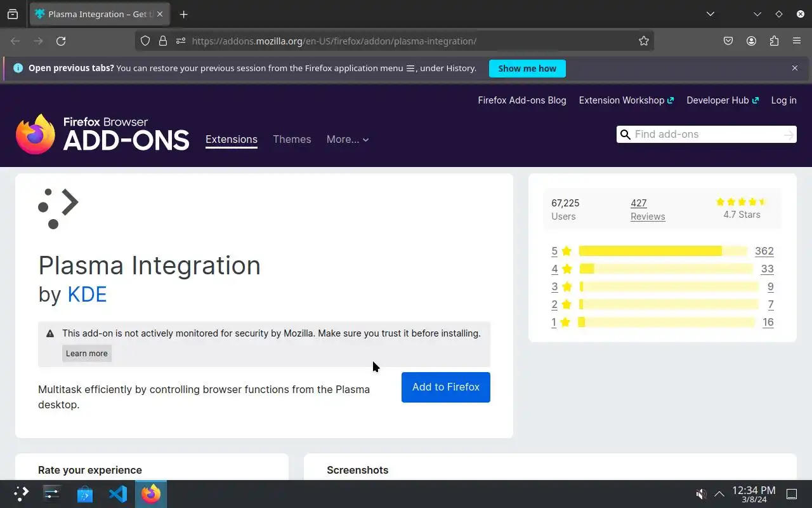
Task: Click the padlock site security icon
Action: point(163,41)
